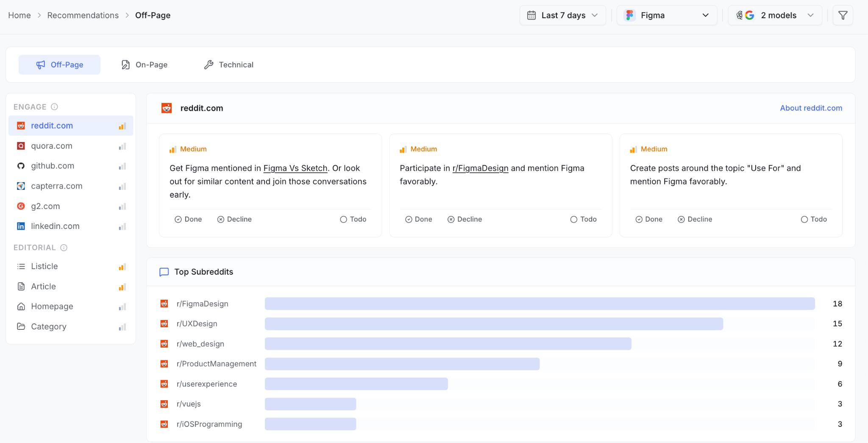Click the reddit icon beside r/FigmaDesign row
Image resolution: width=868 pixels, height=443 pixels.
pyautogui.click(x=164, y=304)
